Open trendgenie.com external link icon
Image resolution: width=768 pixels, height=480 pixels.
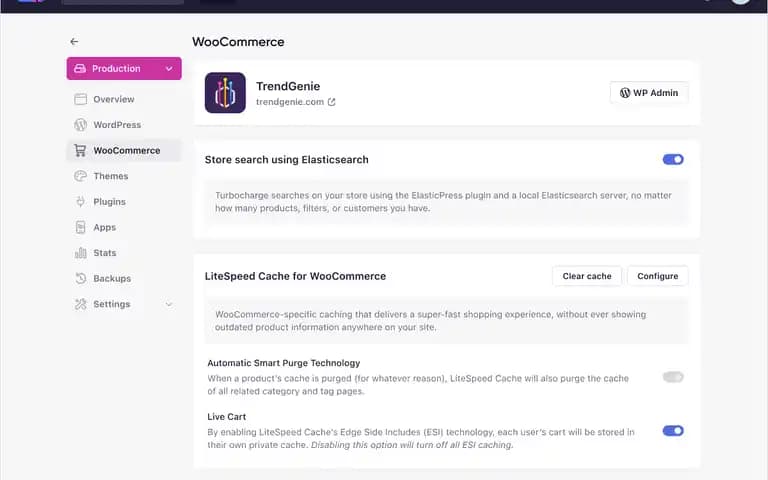tap(332, 102)
